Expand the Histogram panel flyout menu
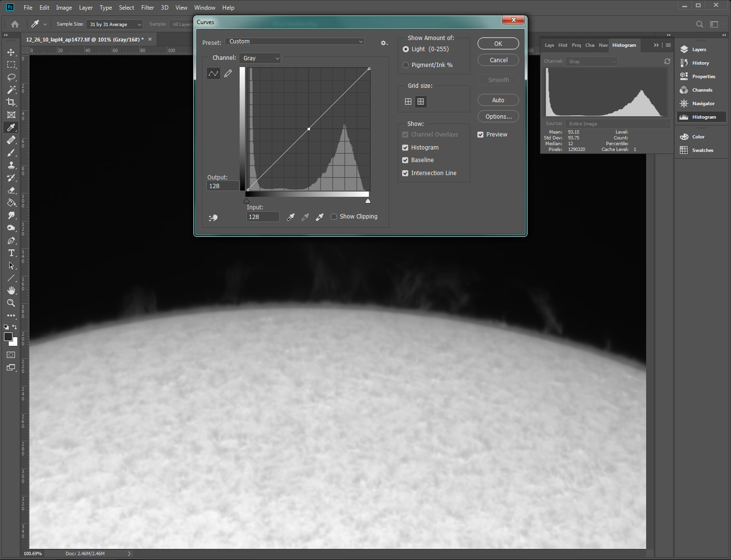This screenshot has height=560, width=731. coord(668,45)
